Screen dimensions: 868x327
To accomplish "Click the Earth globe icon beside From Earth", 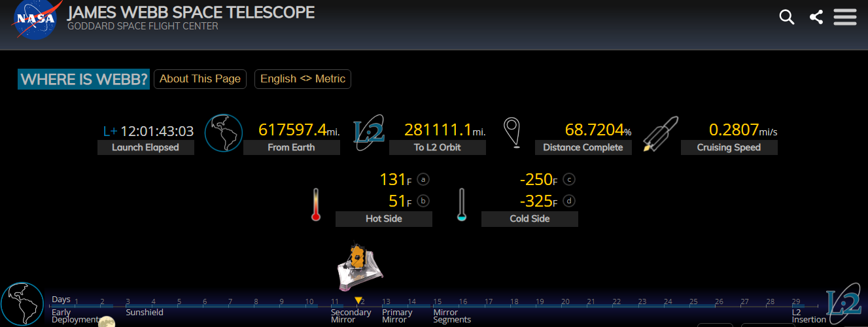I will pyautogui.click(x=224, y=133).
